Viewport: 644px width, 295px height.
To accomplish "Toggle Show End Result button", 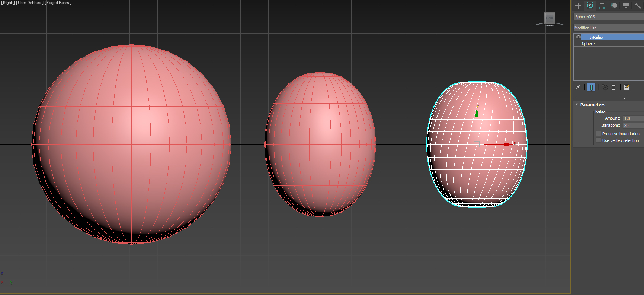I will click(591, 87).
